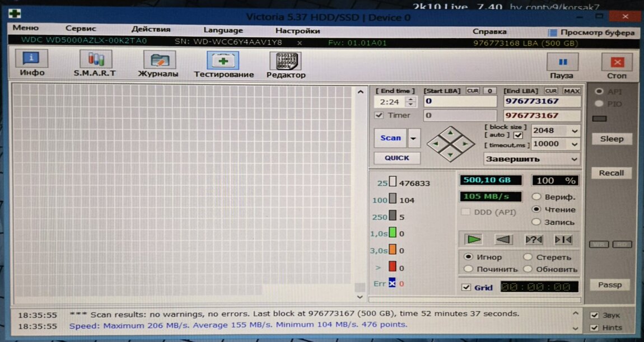
Task: Click the Passp passport button
Action: click(610, 285)
